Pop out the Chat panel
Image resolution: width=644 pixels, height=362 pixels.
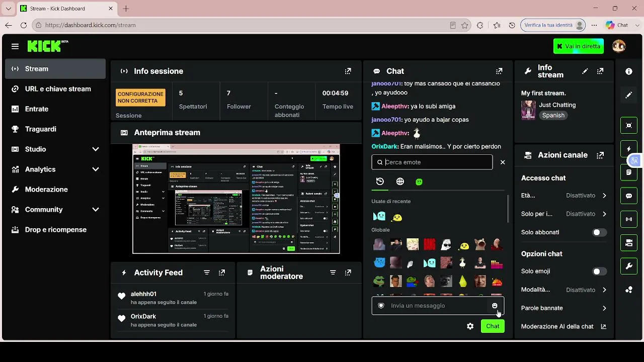tap(499, 71)
